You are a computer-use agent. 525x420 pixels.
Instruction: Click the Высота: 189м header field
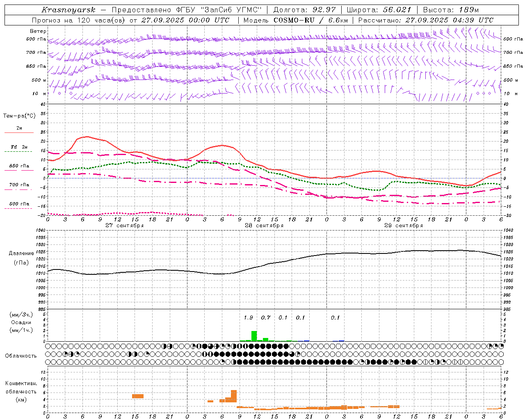pos(451,10)
